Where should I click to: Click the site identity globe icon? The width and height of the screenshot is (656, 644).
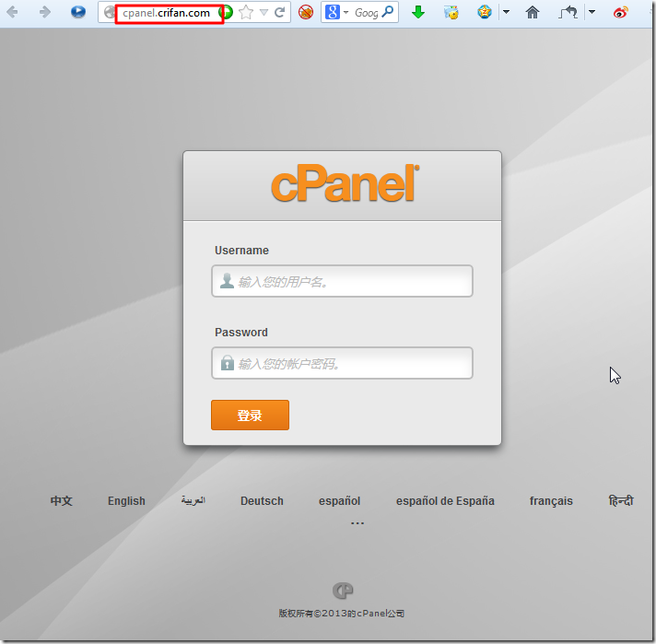click(x=109, y=12)
